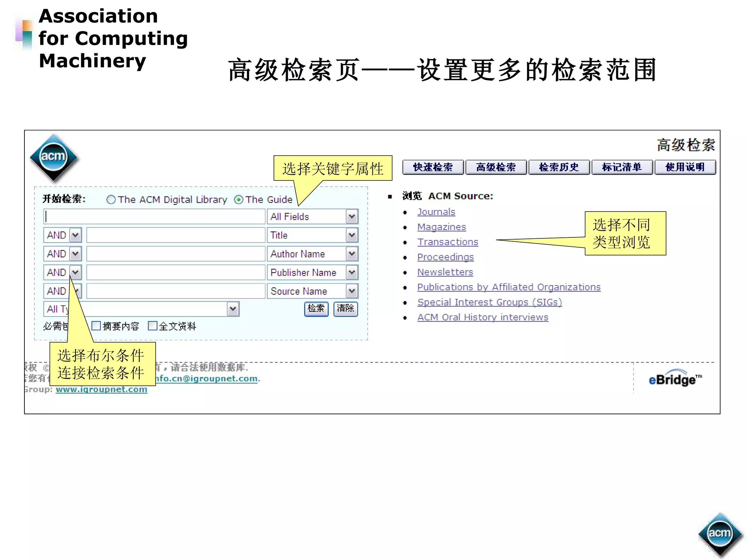Viewport: 747px width, 560px height.
Task: Open the 检索历史 tab
Action: point(559,167)
